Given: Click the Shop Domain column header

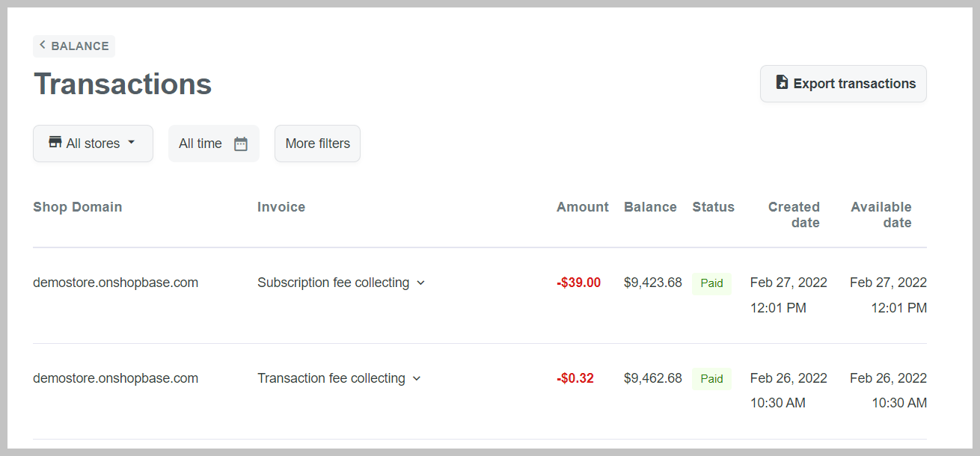Looking at the screenshot, I should tap(78, 207).
